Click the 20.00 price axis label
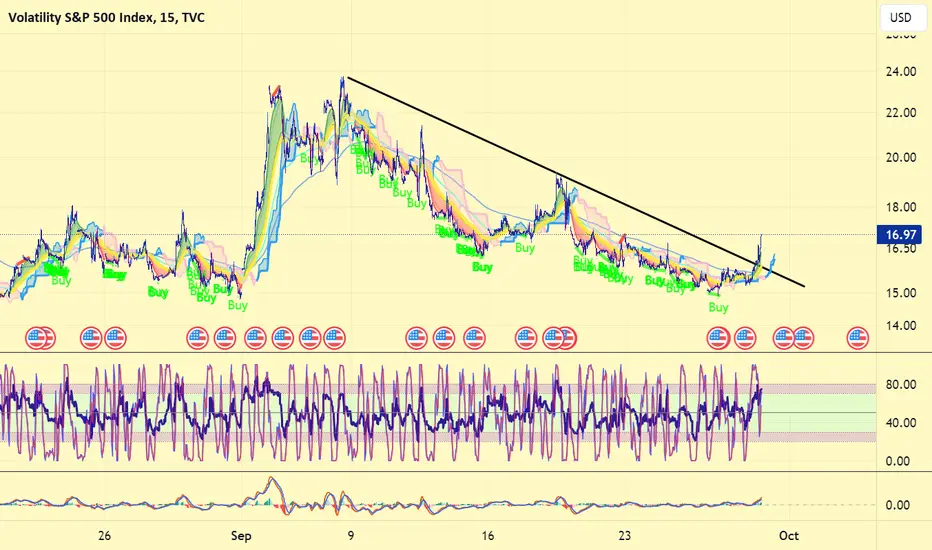 tap(900, 158)
